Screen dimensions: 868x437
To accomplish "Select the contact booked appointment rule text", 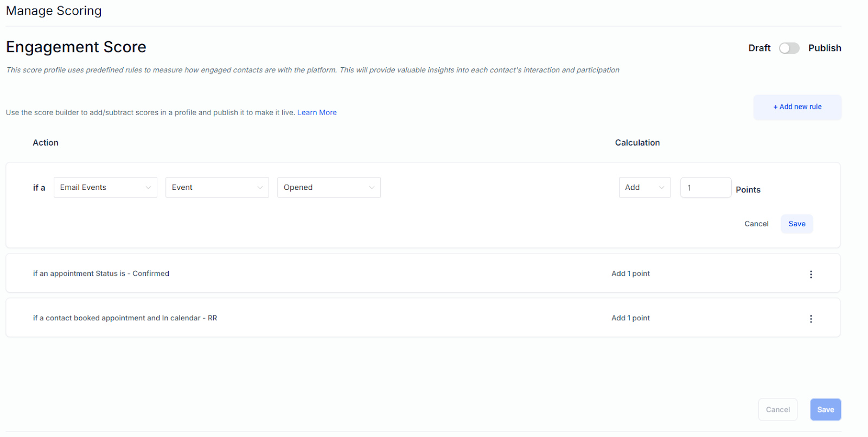I will (x=125, y=318).
